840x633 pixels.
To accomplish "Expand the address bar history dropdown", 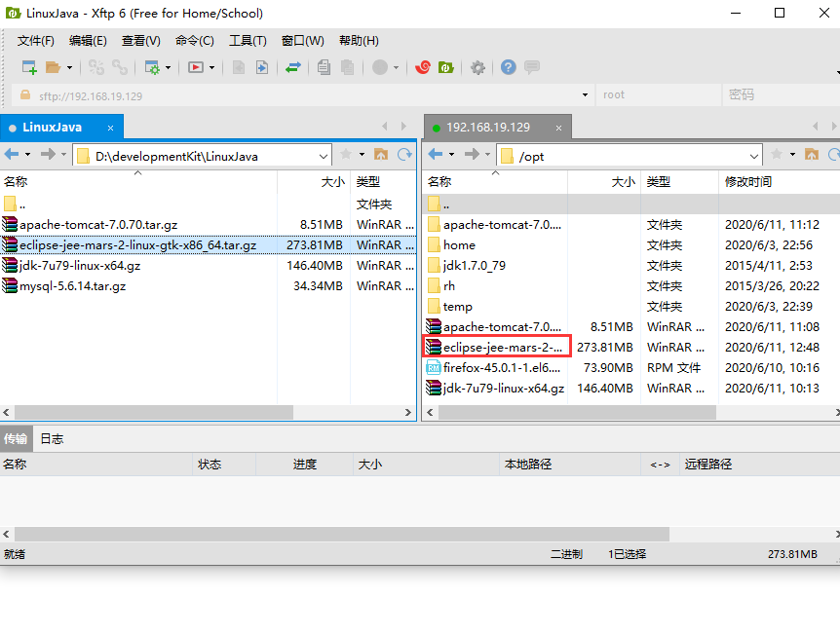I will (x=585, y=95).
